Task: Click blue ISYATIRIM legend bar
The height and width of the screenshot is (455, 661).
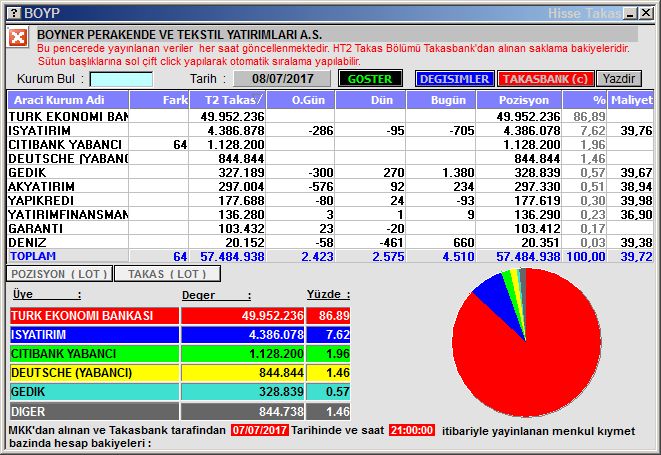Action: click(x=94, y=334)
